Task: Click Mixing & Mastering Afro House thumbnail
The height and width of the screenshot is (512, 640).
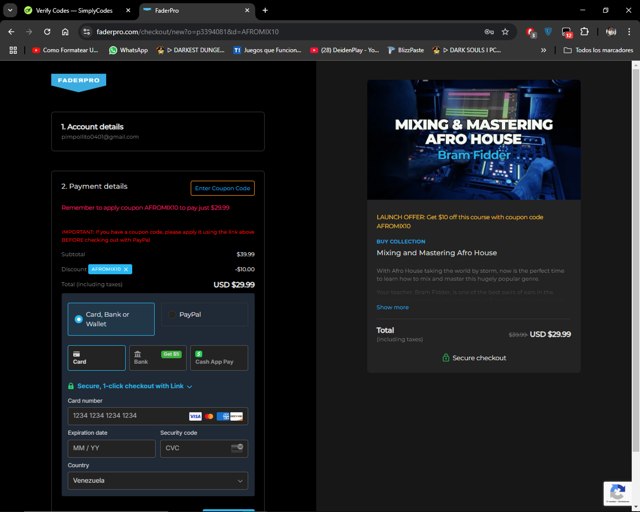Action: [474, 140]
